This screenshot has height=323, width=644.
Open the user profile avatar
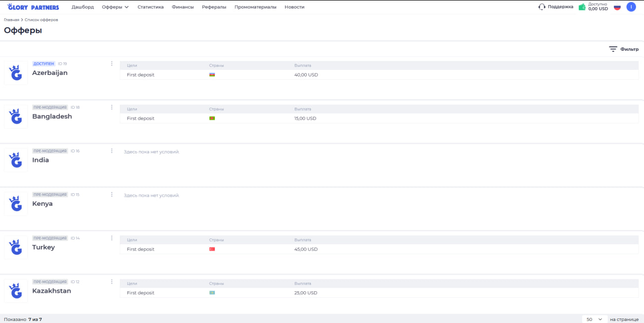coord(631,7)
